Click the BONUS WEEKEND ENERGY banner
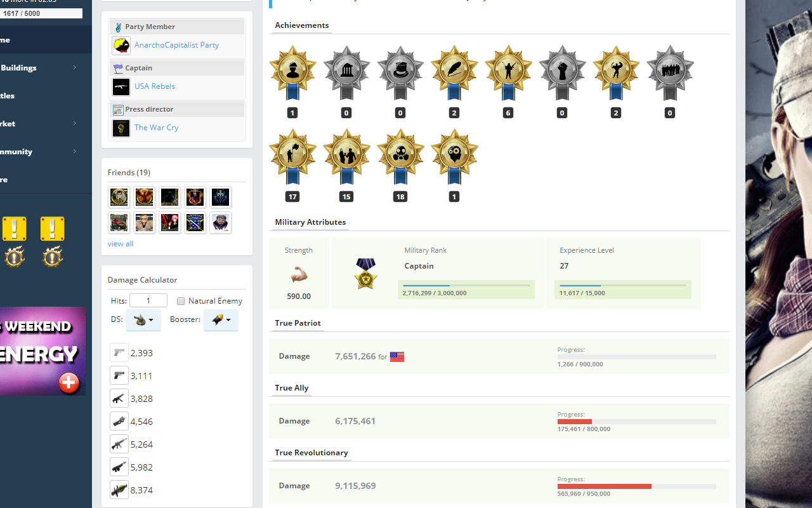The width and height of the screenshot is (812, 508). click(43, 351)
